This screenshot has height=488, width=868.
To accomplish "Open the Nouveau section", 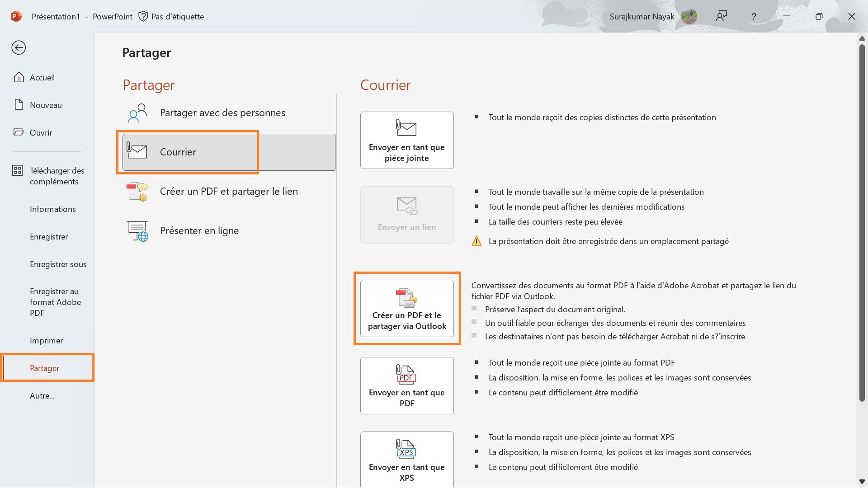I will pos(45,105).
